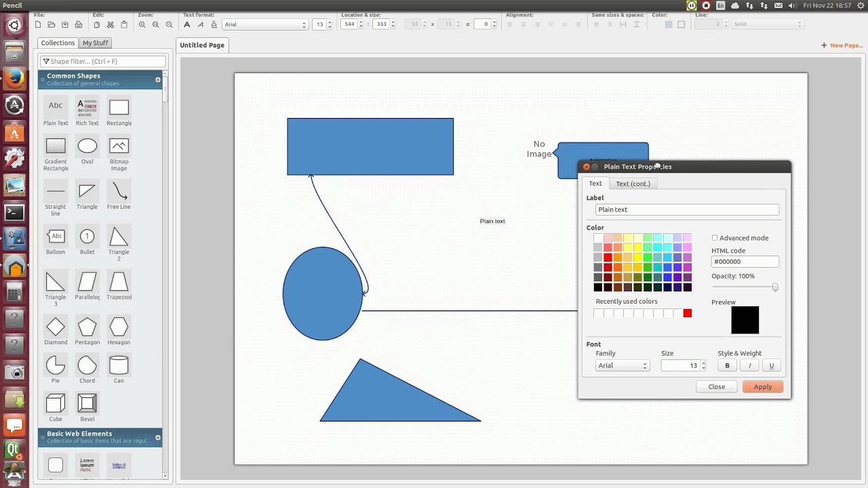Select the Plain Text shape

[56, 112]
